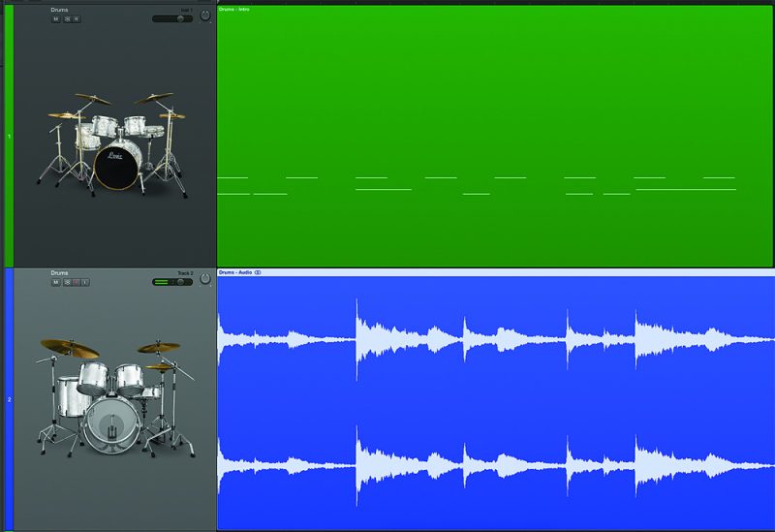Image resolution: width=775 pixels, height=532 pixels.
Task: Solo the first Drums track
Action: tap(66, 19)
